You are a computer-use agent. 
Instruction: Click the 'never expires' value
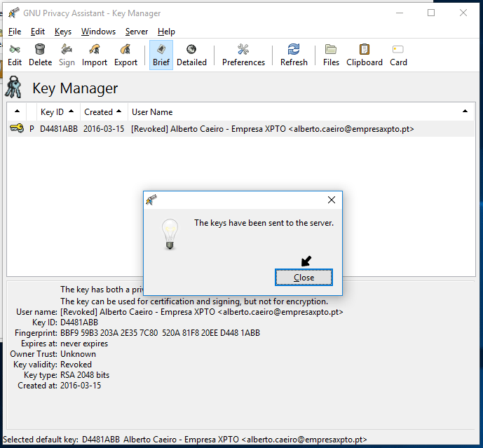[x=84, y=344]
